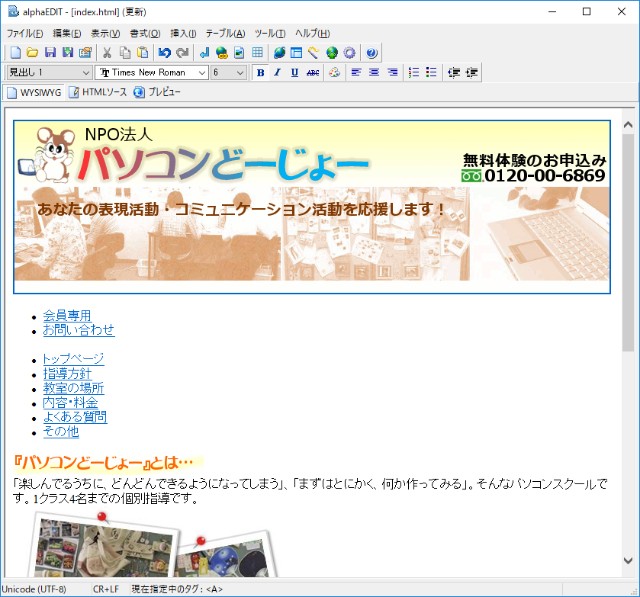Screen dimensions: 640x597
Task: Open the text color palette
Action: click(335, 72)
